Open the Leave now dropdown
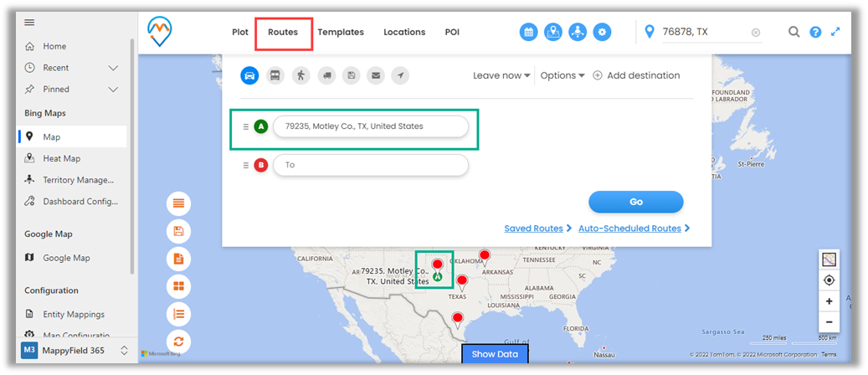 tap(501, 75)
